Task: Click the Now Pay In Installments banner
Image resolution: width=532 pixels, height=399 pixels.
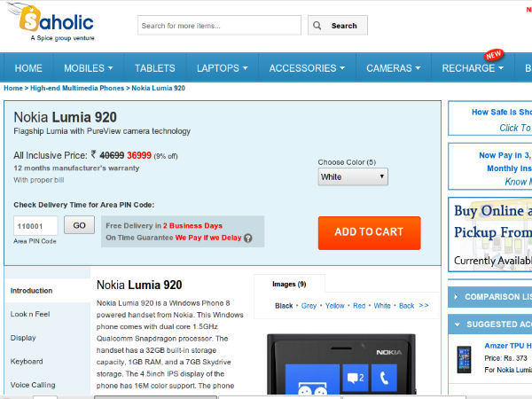Action: point(490,167)
